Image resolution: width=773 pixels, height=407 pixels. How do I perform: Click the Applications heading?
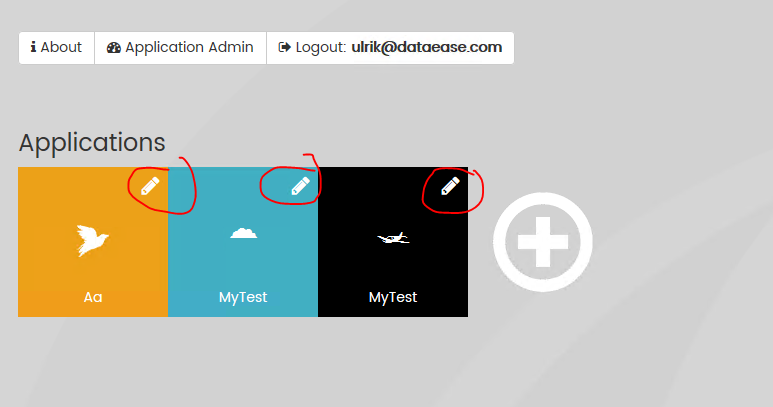tap(92, 142)
